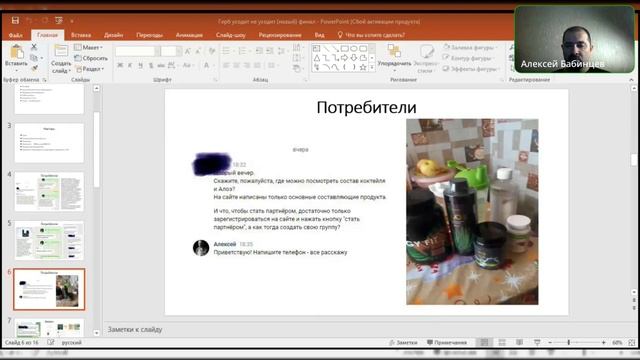
Task: Fit slide to current window
Action: (632, 343)
